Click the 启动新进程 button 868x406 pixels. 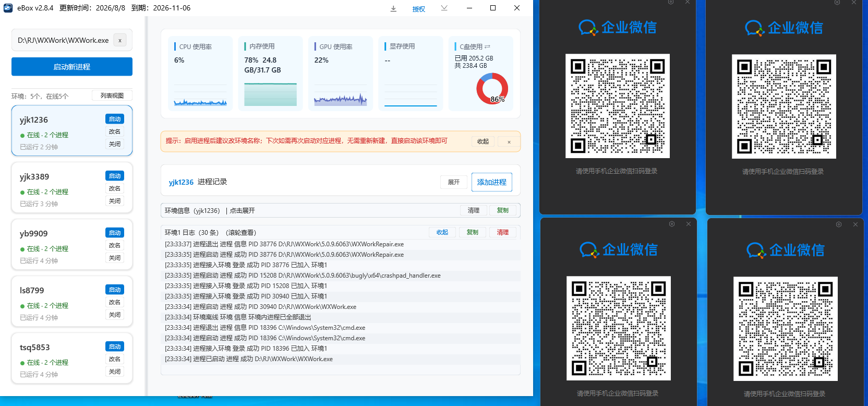click(72, 67)
